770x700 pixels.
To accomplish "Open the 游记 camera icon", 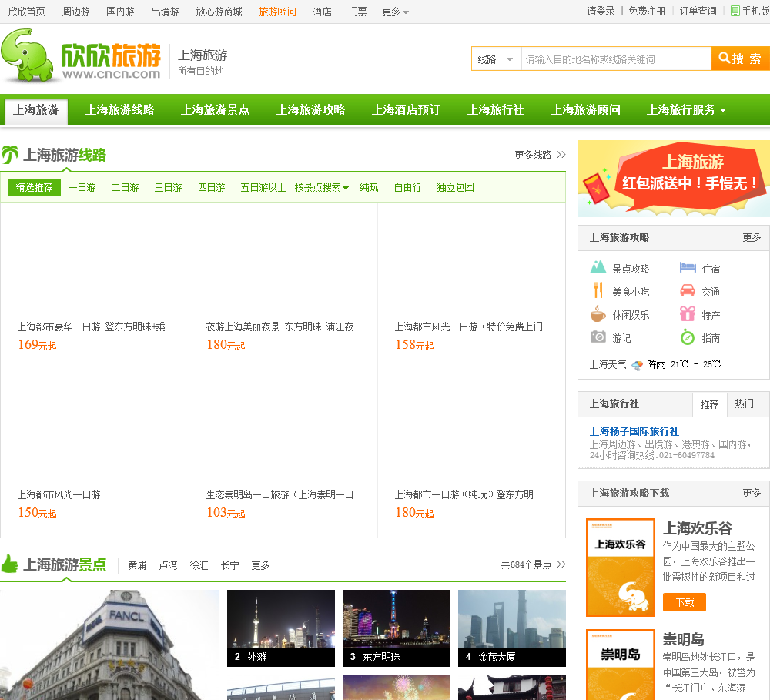I will (x=598, y=337).
